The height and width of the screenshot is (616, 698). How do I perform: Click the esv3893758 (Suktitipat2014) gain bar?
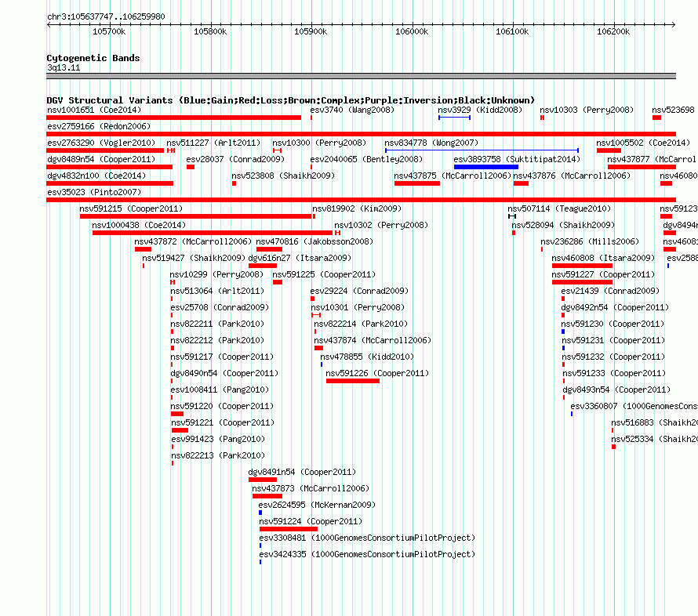[486, 167]
